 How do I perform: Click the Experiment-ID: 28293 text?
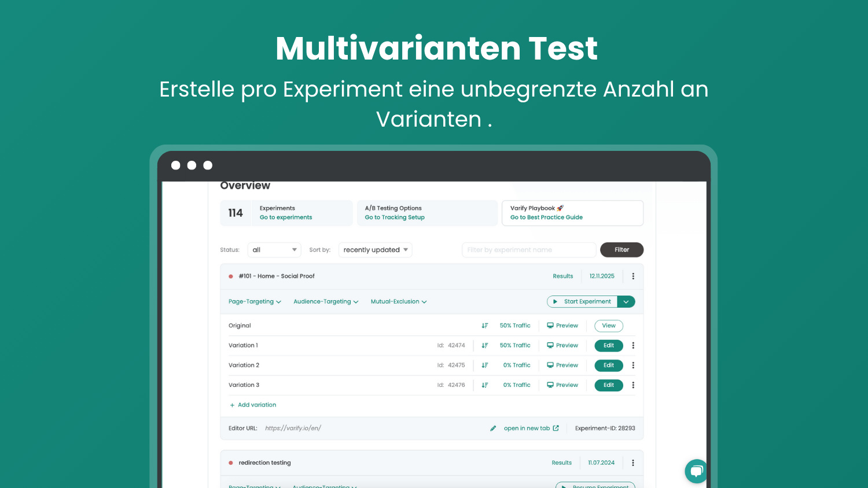[605, 428]
